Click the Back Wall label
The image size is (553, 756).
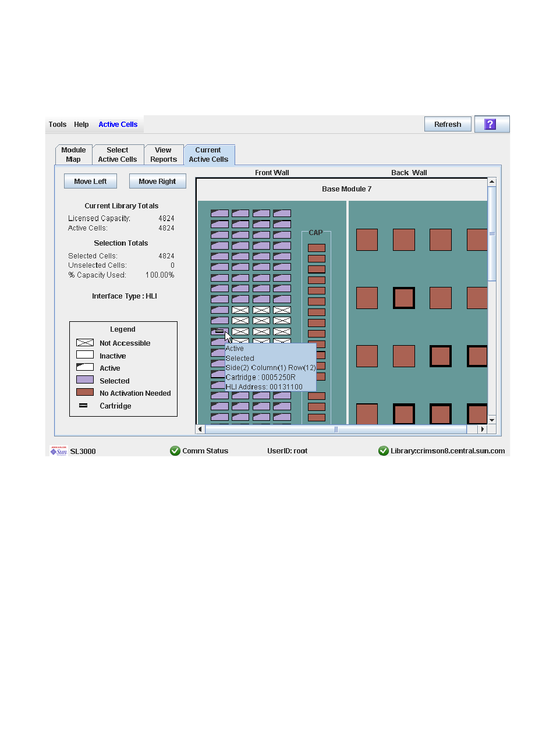(x=409, y=173)
